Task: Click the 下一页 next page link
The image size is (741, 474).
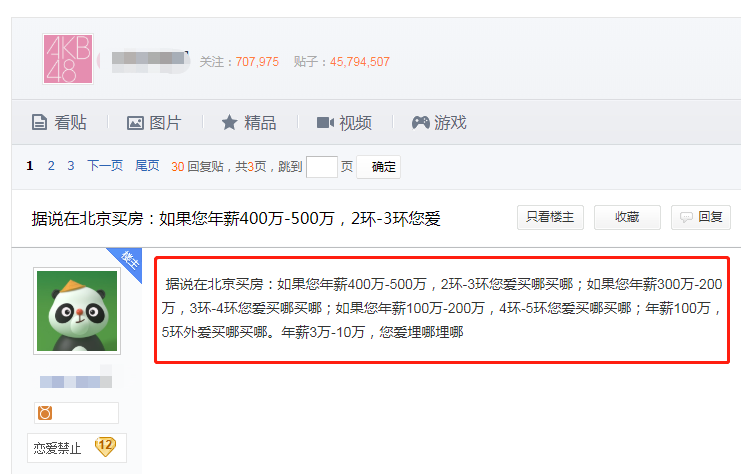Action: pyautogui.click(x=105, y=166)
